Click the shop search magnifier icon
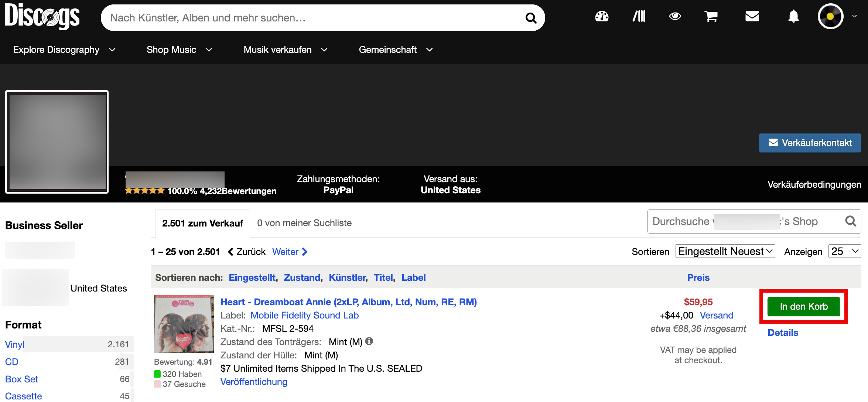Viewport: 868px width, 402px height. tap(851, 221)
